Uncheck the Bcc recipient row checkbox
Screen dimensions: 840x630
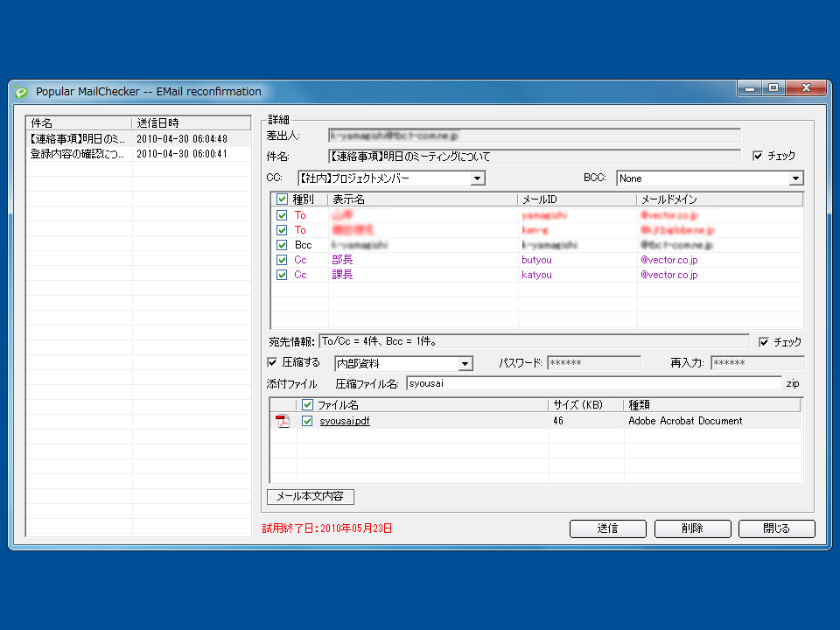point(282,245)
